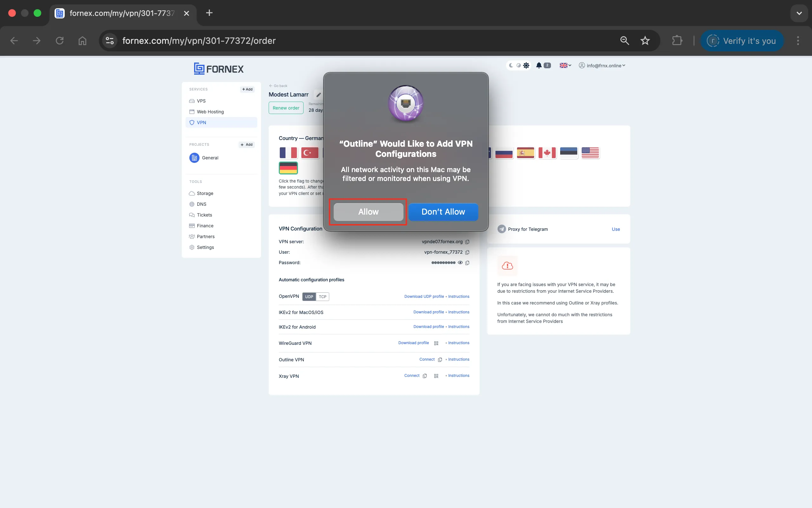Download the IKEv2 for MacOS/iOS profile

pos(429,312)
